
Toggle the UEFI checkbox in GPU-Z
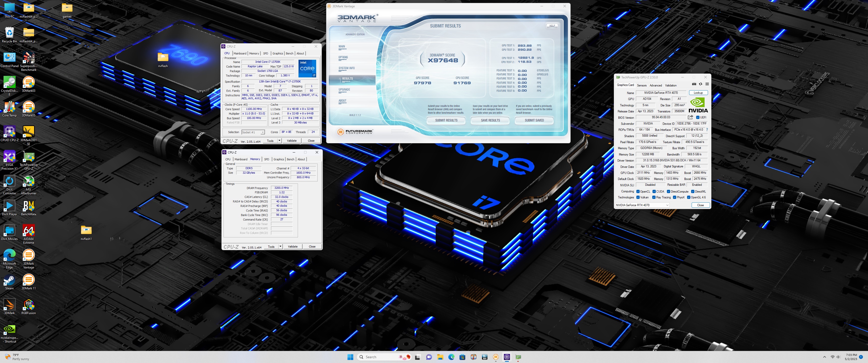pos(698,117)
